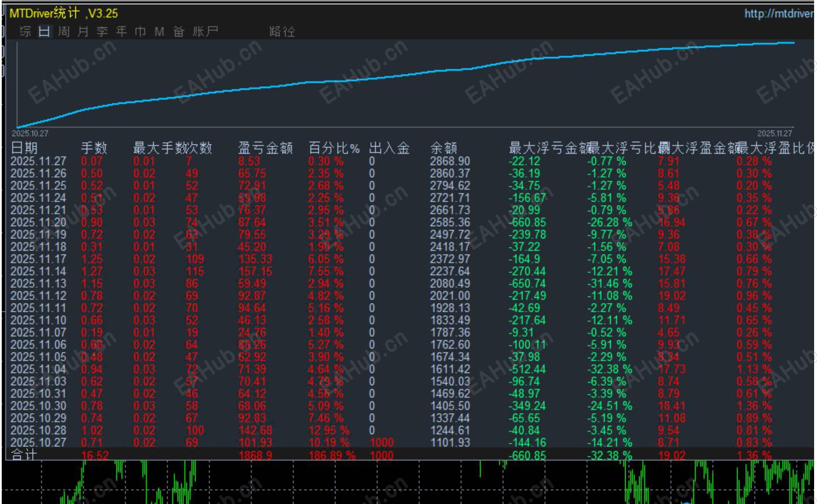This screenshot has height=504, width=817.
Task: Open the 月 monthly statistics tab
Action: pyautogui.click(x=83, y=31)
